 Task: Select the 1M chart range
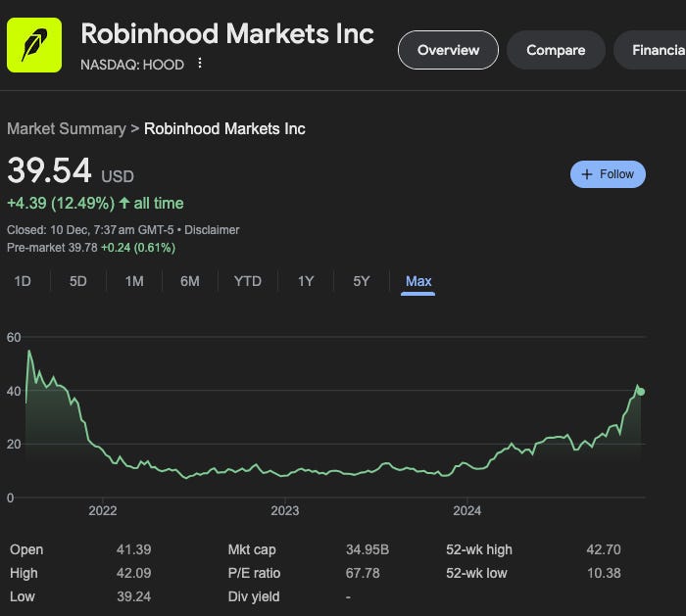tap(134, 281)
